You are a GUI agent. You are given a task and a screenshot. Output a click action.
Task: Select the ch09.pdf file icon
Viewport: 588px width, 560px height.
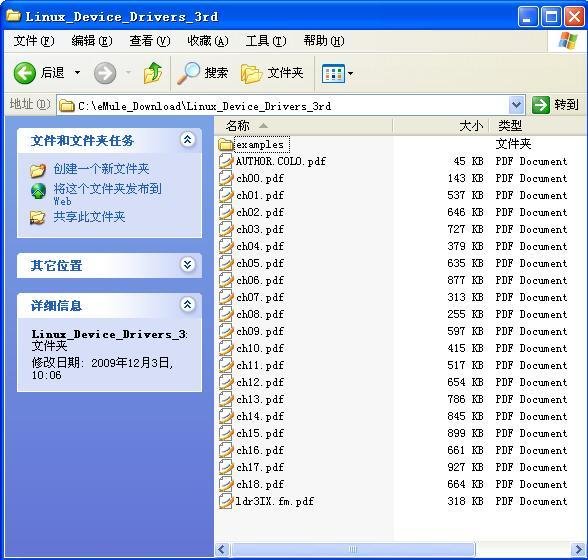(226, 331)
